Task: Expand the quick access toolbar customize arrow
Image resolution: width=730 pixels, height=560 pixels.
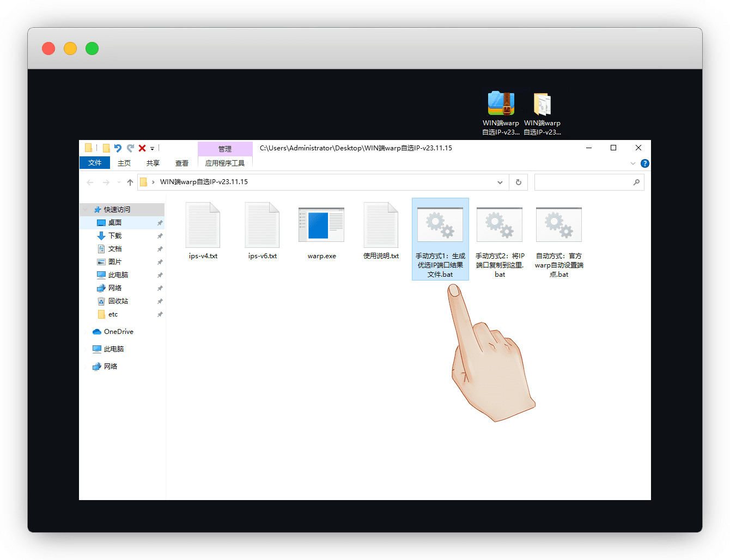Action: 153,149
